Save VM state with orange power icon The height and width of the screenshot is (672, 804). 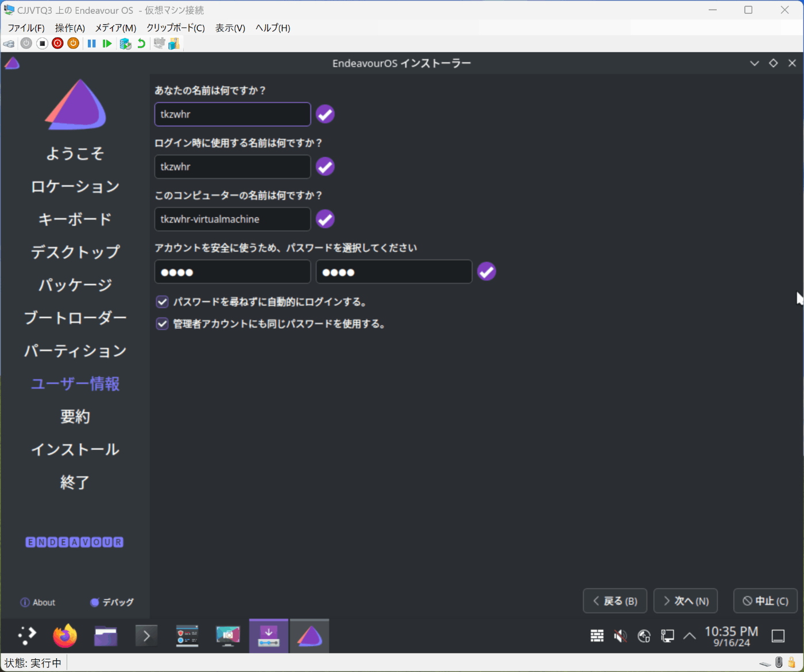[73, 43]
